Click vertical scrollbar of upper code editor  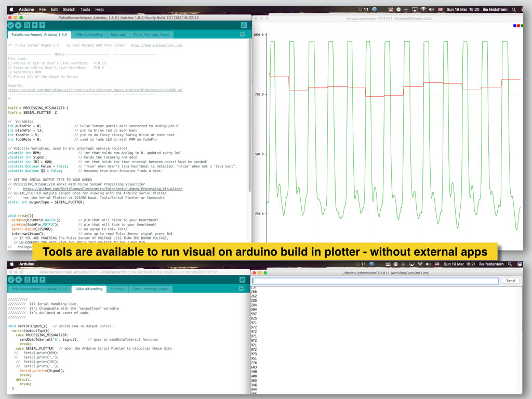pyautogui.click(x=250, y=115)
